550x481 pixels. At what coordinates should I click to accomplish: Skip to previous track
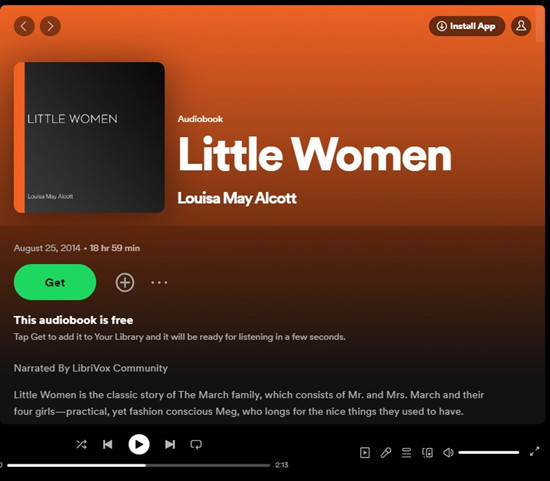click(x=108, y=445)
